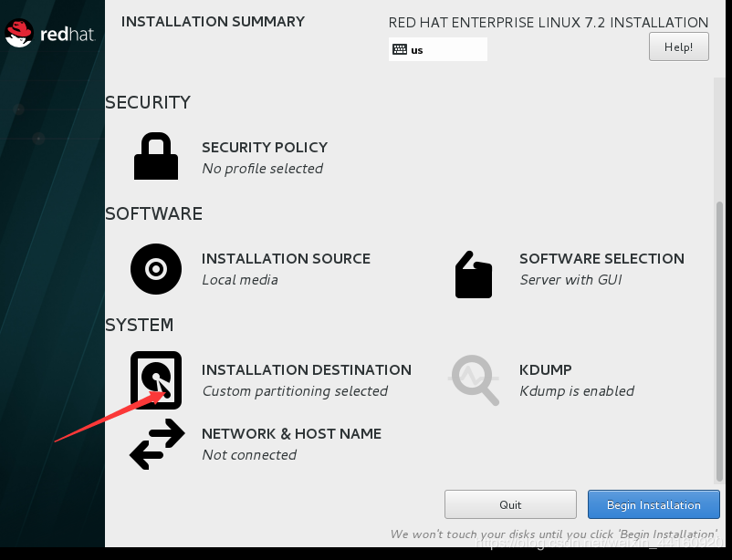Open the KDUMP label
The height and width of the screenshot is (560, 732).
pyautogui.click(x=546, y=370)
